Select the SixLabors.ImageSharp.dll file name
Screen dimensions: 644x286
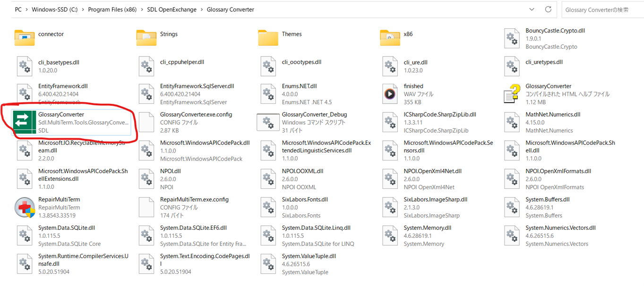tap(436, 200)
